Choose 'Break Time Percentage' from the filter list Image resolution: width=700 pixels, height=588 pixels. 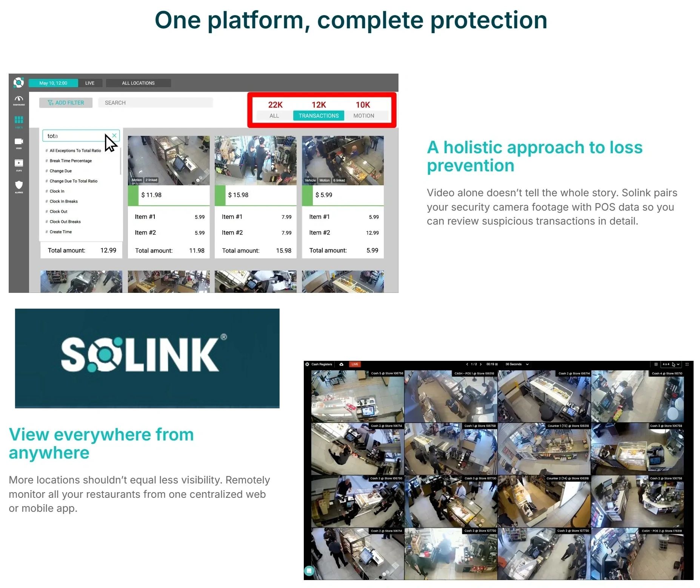pos(71,161)
